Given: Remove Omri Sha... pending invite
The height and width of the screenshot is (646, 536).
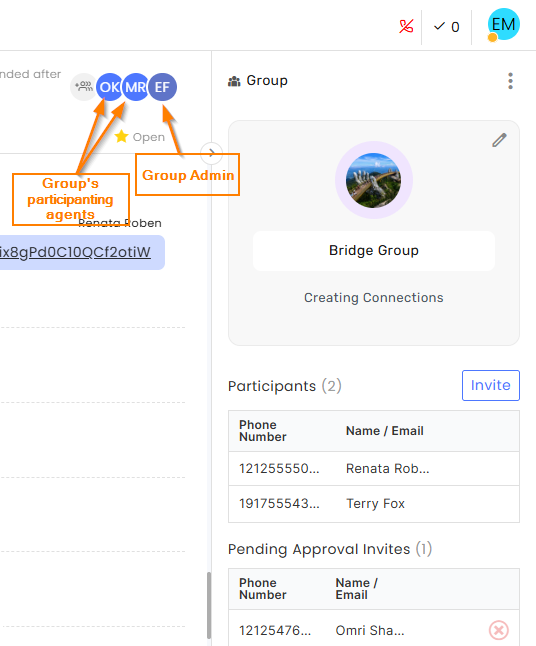Looking at the screenshot, I should point(499,630).
